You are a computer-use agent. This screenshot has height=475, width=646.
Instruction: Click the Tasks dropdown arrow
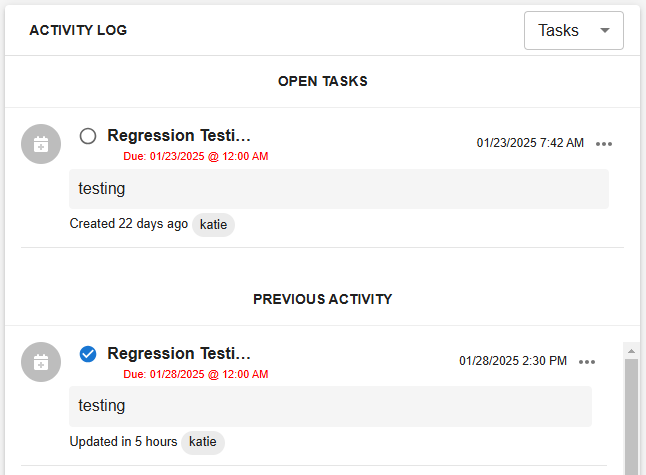[x=605, y=30]
